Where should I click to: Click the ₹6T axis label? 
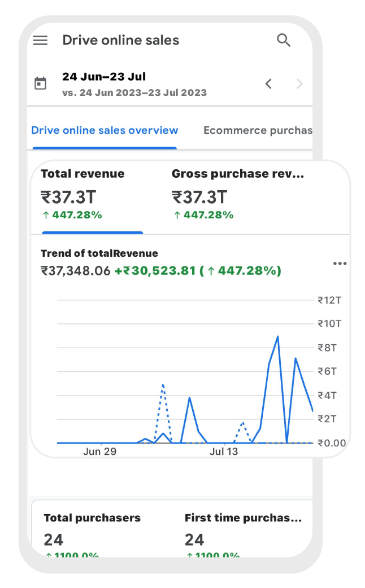pos(327,371)
